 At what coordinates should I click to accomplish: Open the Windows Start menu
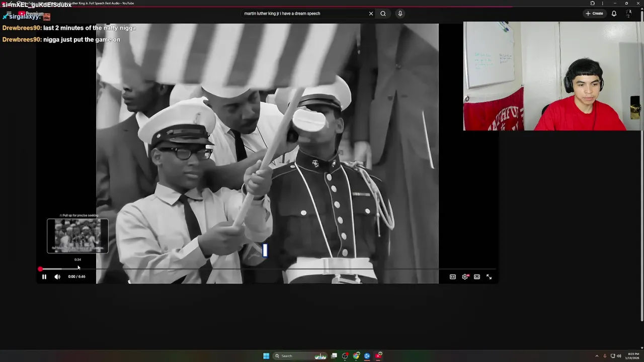[266, 356]
